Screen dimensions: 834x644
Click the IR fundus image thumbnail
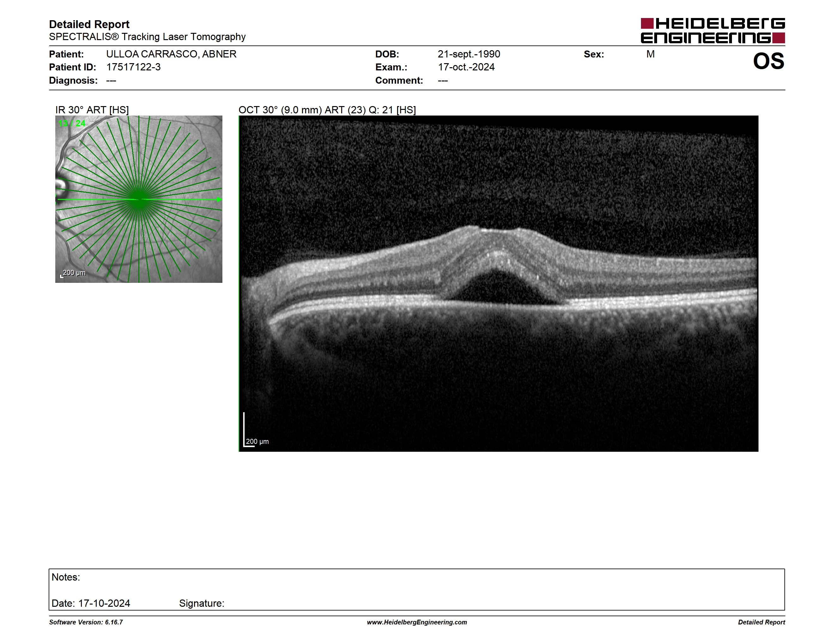(x=139, y=199)
